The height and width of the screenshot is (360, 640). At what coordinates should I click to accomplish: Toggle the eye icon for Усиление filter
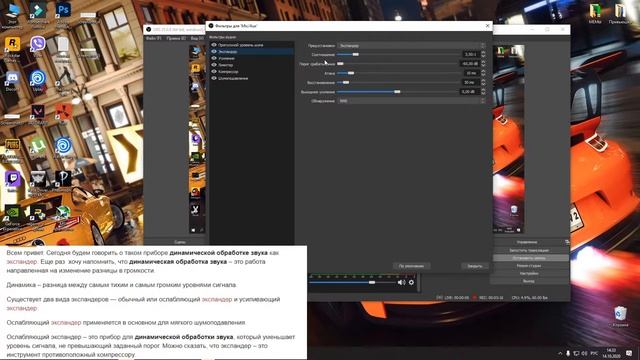[x=214, y=58]
